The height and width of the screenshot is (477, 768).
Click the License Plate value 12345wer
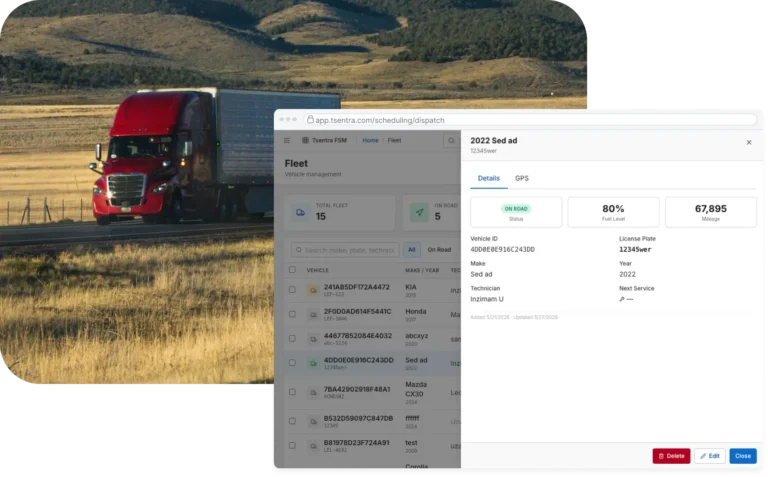point(635,250)
